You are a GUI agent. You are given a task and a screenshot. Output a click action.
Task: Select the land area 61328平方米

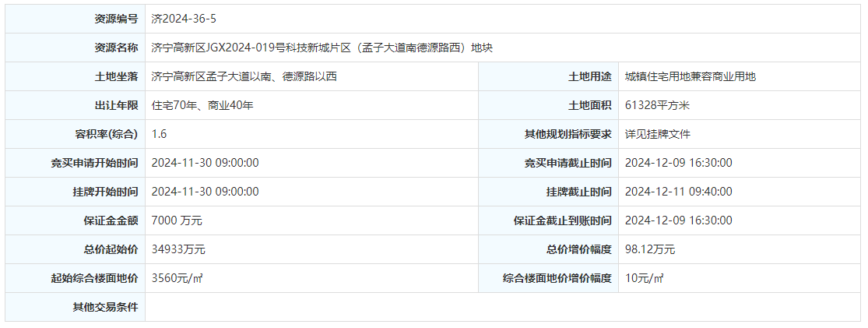657,105
